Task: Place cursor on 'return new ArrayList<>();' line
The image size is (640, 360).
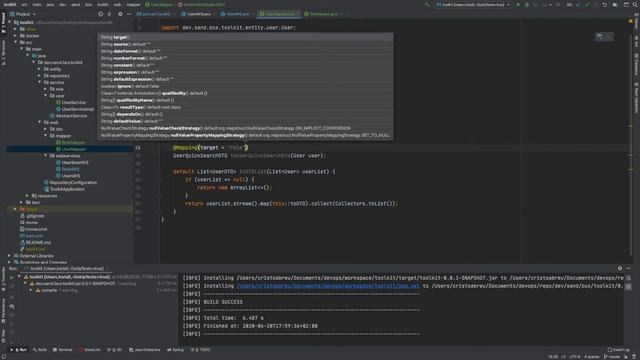Action: [234, 188]
